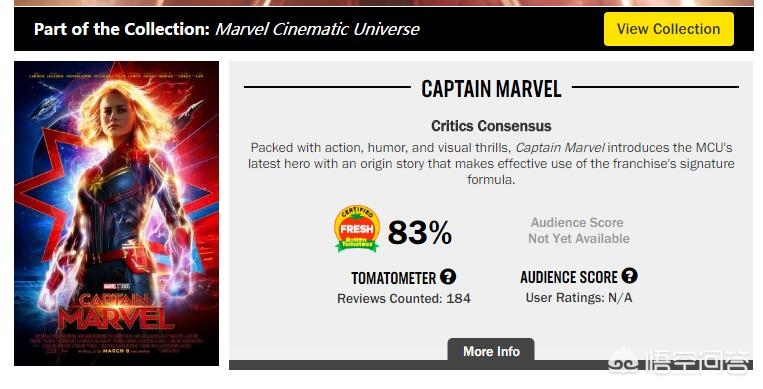This screenshot has height=389, width=763.
Task: Open the Audience Score question mark help icon
Action: [629, 276]
